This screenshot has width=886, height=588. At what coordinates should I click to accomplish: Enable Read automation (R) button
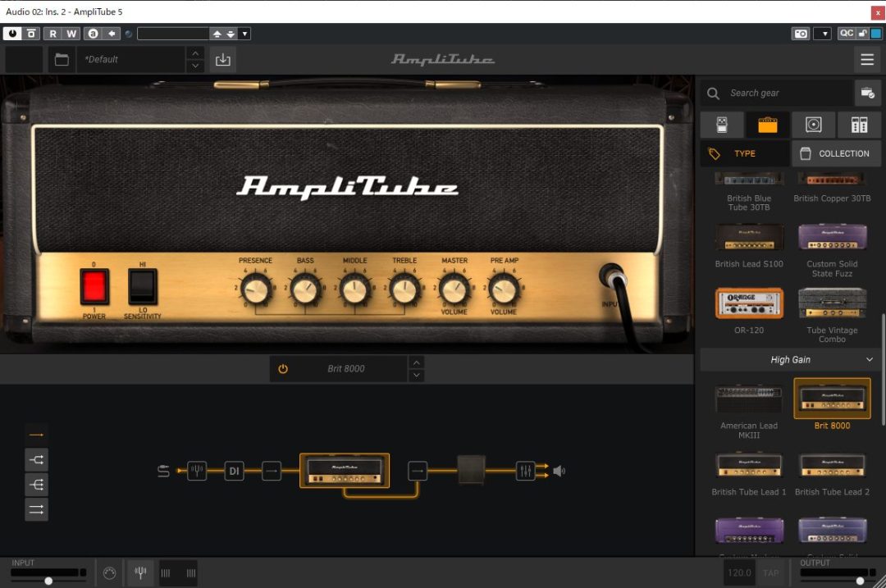tap(53, 34)
